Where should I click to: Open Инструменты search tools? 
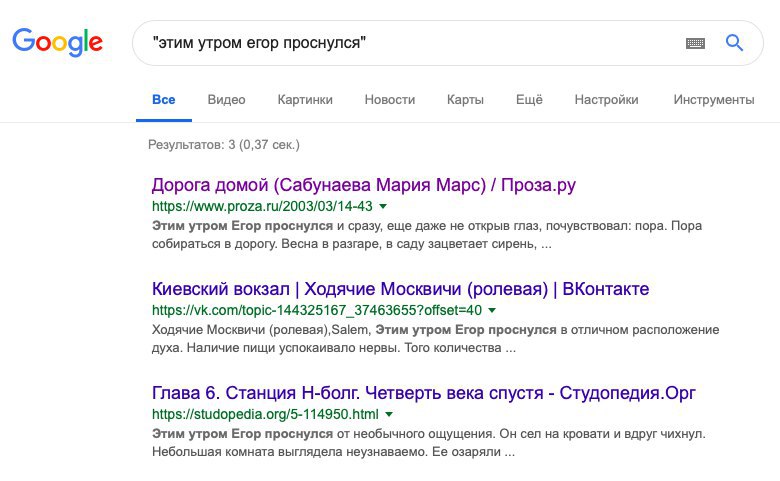pyautogui.click(x=714, y=99)
